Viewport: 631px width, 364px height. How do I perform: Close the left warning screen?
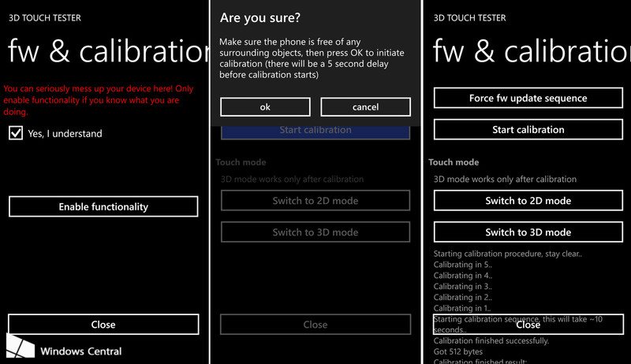tap(103, 324)
